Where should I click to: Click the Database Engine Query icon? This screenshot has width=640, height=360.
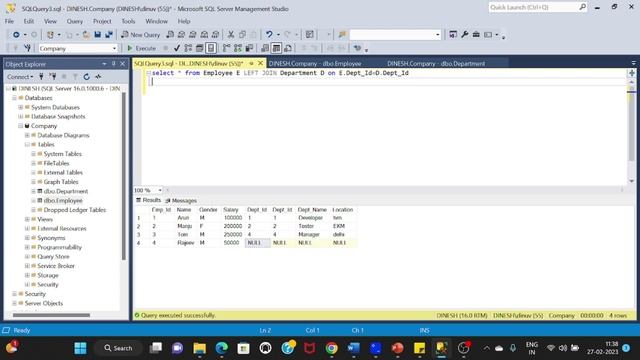tap(170, 35)
